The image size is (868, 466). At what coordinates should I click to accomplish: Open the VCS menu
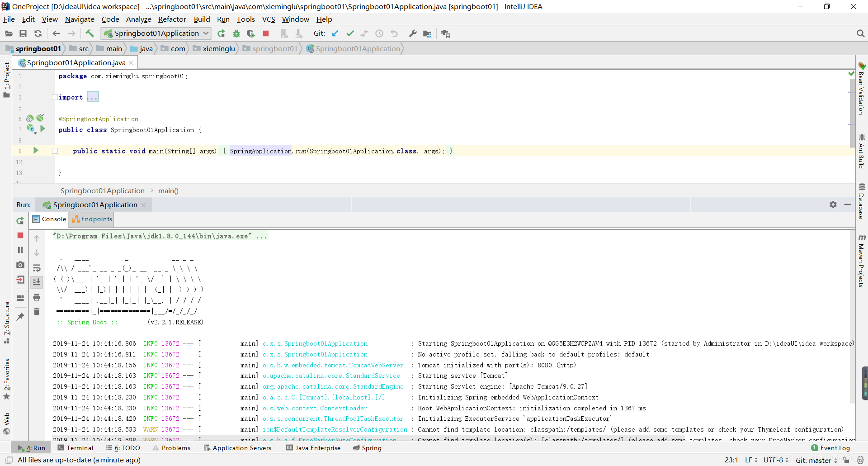(269, 19)
